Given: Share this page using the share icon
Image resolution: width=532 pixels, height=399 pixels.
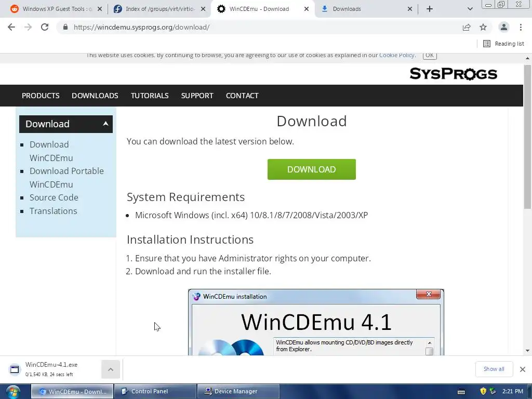Looking at the screenshot, I should point(467,27).
